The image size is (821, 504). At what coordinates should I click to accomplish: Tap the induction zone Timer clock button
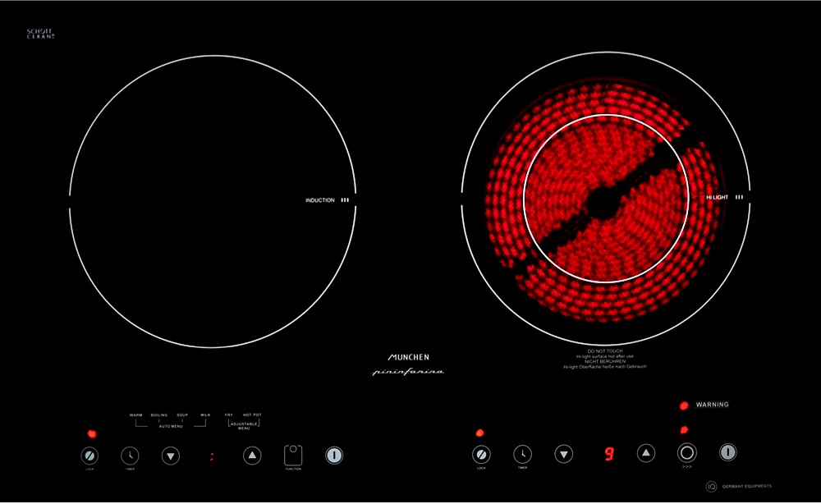[x=130, y=456]
